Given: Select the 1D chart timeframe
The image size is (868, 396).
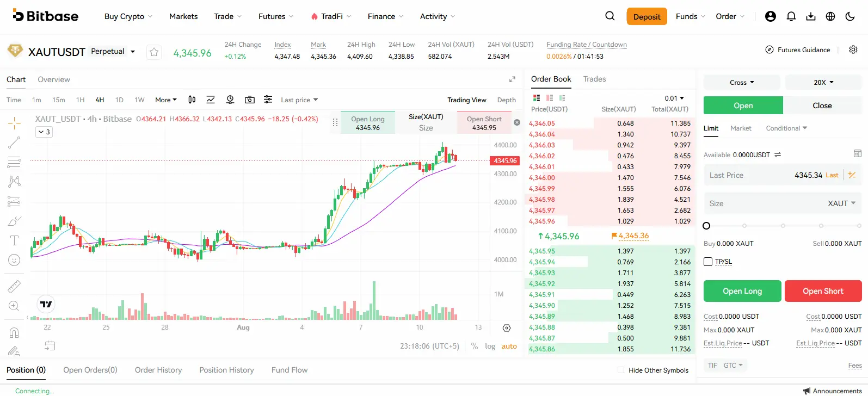Looking at the screenshot, I should [119, 100].
